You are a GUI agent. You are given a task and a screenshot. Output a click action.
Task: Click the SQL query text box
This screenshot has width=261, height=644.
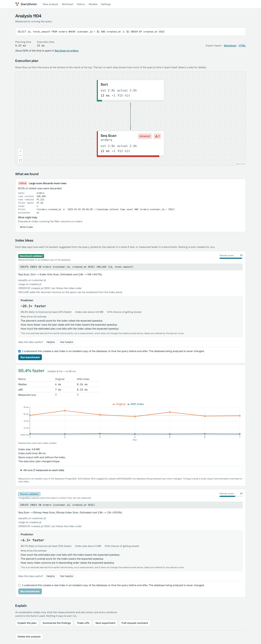130,32
